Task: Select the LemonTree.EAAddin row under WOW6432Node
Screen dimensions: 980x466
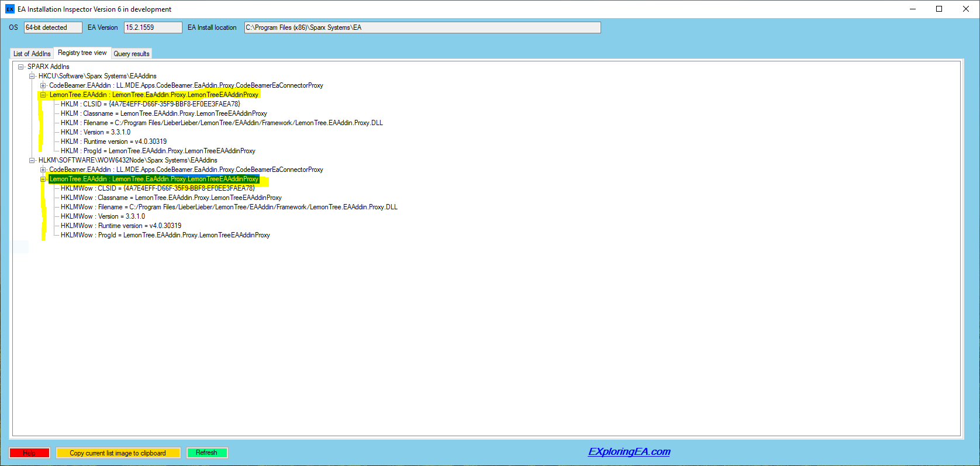Action: (x=154, y=179)
